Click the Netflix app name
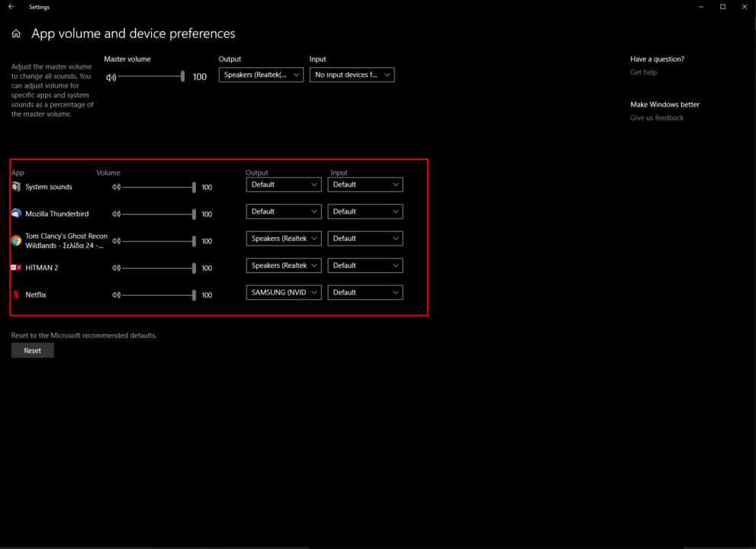The height and width of the screenshot is (549, 756). (36, 294)
